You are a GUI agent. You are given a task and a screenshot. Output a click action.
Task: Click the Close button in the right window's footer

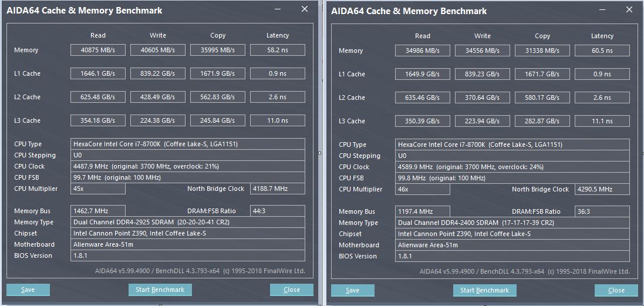coord(616,290)
